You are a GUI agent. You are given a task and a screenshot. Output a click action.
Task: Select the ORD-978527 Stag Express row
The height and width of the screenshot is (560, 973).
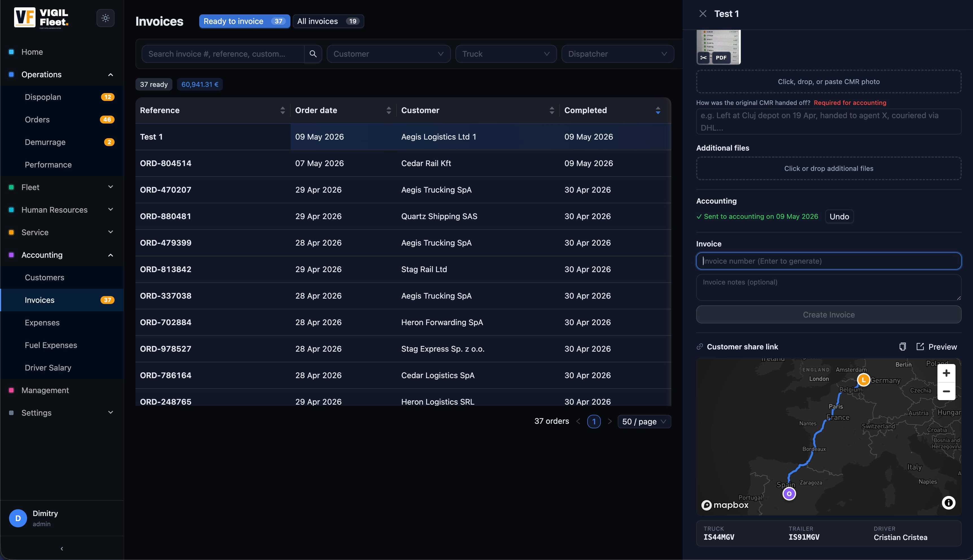click(x=403, y=349)
